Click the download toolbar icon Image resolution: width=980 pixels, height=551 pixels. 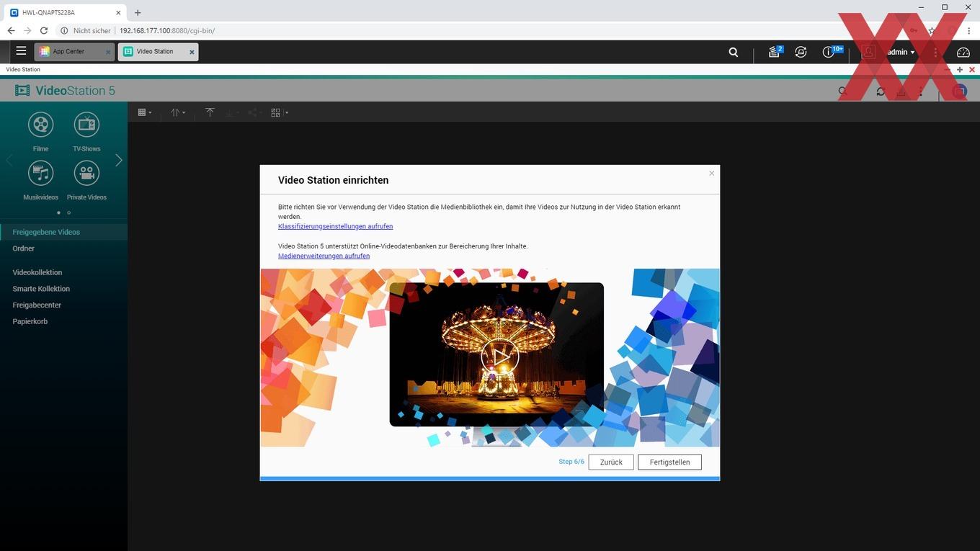tap(231, 112)
